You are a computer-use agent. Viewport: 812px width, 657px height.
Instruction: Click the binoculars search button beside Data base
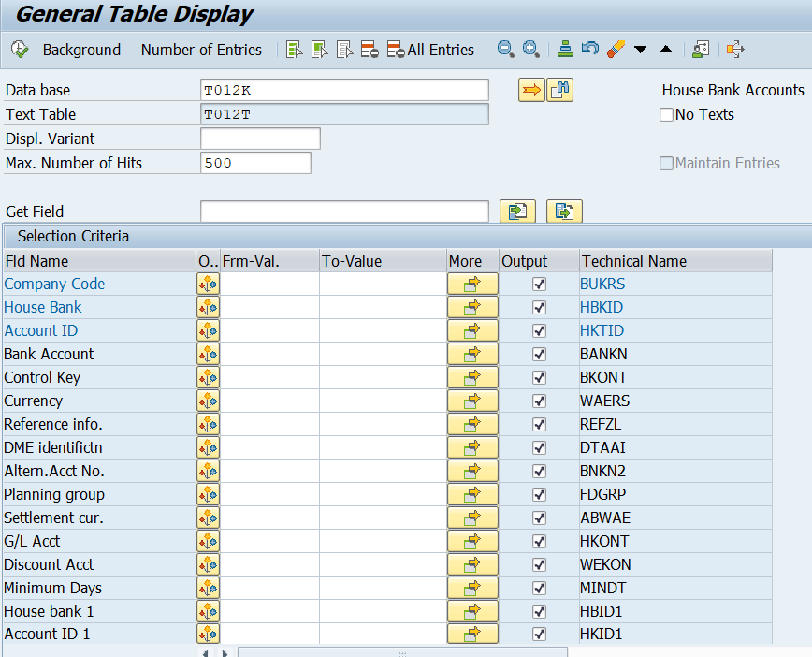559,90
